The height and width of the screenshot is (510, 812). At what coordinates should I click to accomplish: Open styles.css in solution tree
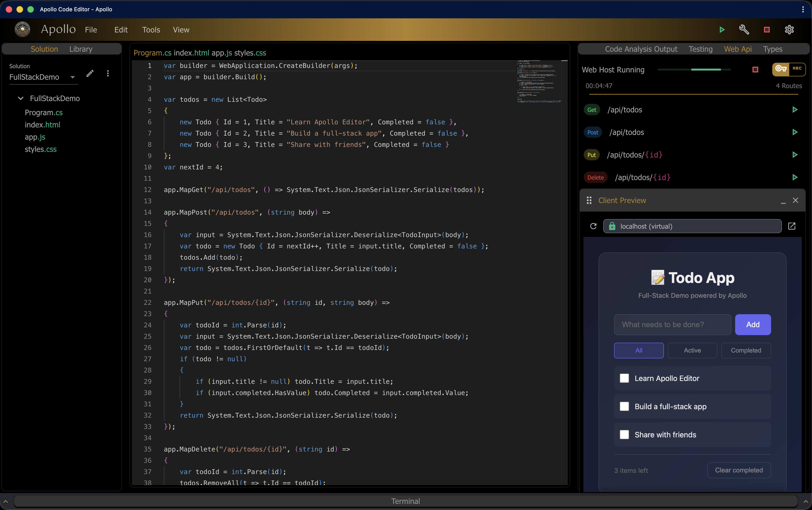pos(40,149)
